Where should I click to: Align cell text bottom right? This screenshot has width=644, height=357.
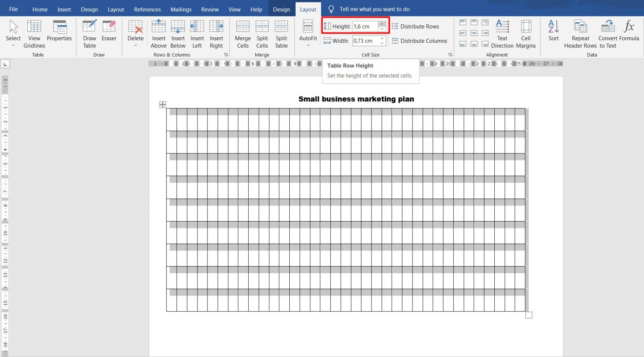(x=485, y=44)
